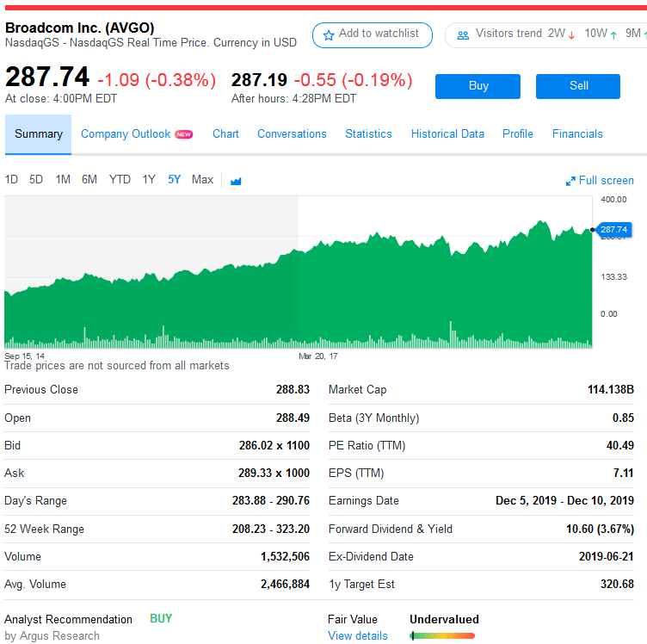
Task: Open View details under Fair Value
Action: click(358, 635)
